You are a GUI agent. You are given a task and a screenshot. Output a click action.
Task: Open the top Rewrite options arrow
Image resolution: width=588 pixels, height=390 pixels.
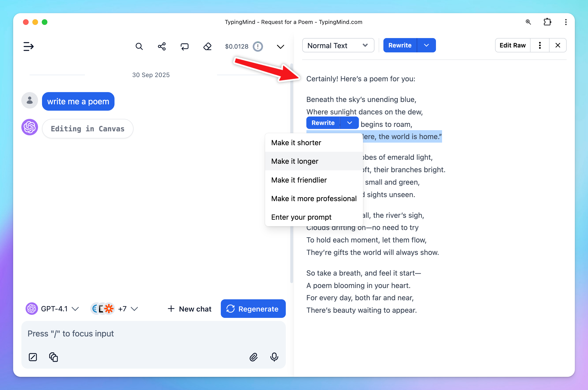pos(426,46)
